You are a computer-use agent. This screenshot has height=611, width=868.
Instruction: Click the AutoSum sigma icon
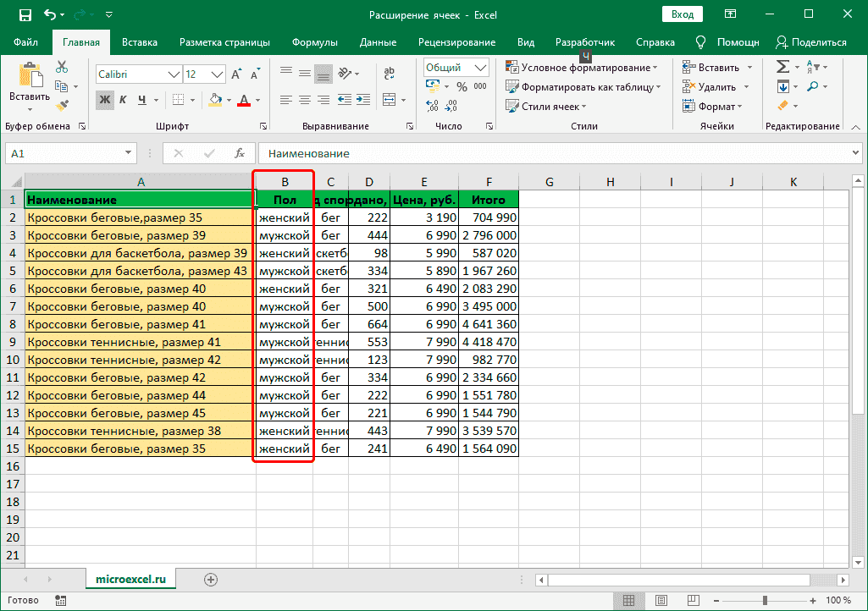click(782, 67)
